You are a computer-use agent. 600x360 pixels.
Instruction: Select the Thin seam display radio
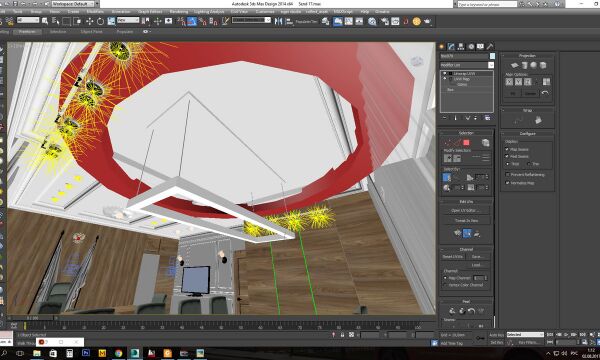[x=528, y=163]
